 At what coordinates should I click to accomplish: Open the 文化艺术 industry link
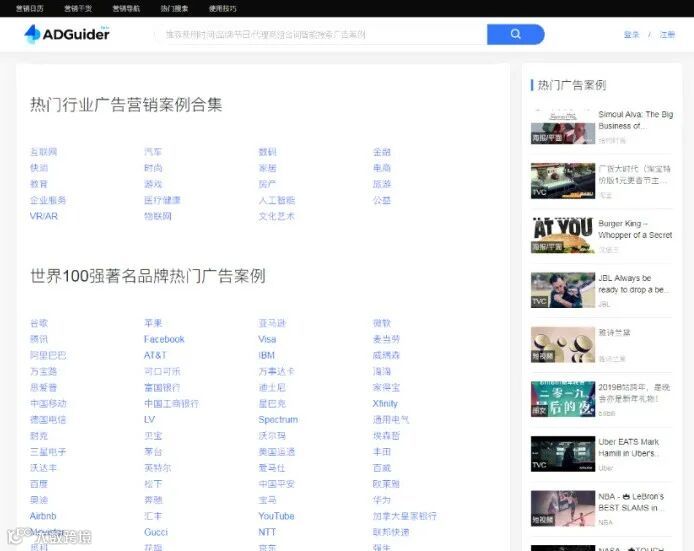tap(277, 216)
